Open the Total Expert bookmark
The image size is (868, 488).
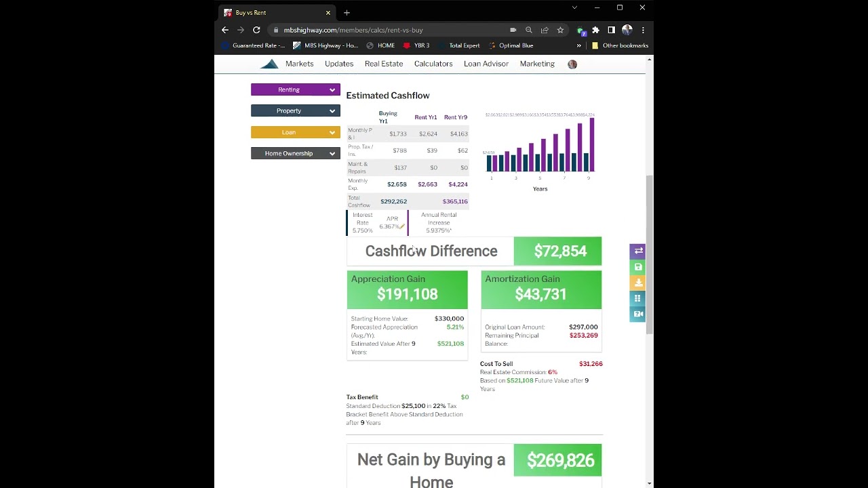pyautogui.click(x=458, y=45)
